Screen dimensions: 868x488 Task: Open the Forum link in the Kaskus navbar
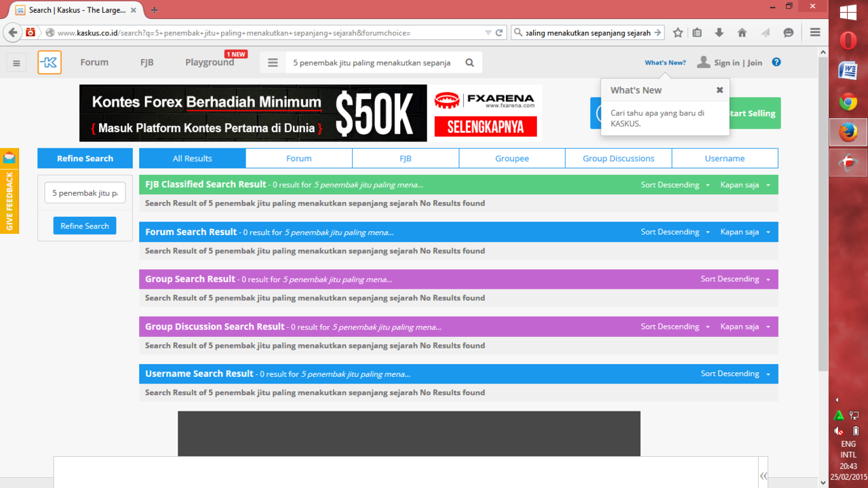click(94, 62)
